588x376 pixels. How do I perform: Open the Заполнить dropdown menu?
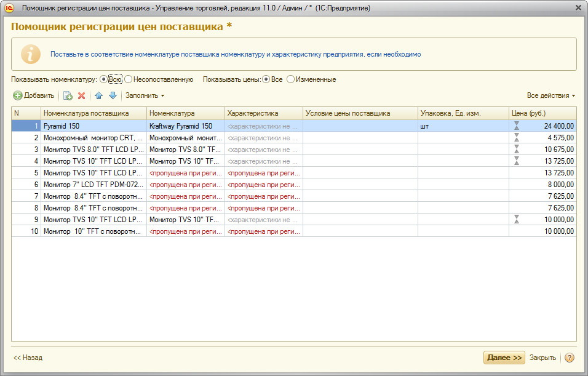pos(145,95)
